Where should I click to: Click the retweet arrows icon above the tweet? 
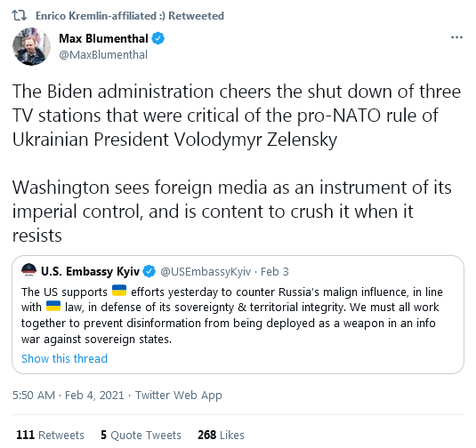click(20, 15)
